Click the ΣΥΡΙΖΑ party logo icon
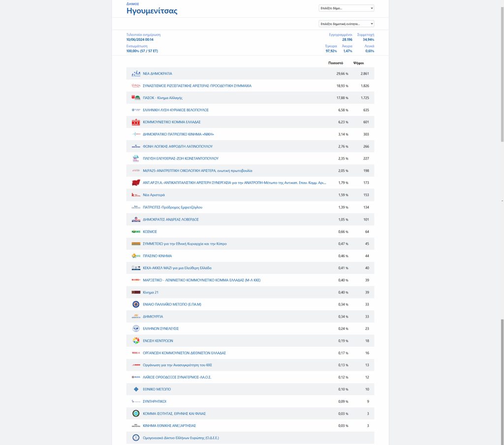 [136, 86]
